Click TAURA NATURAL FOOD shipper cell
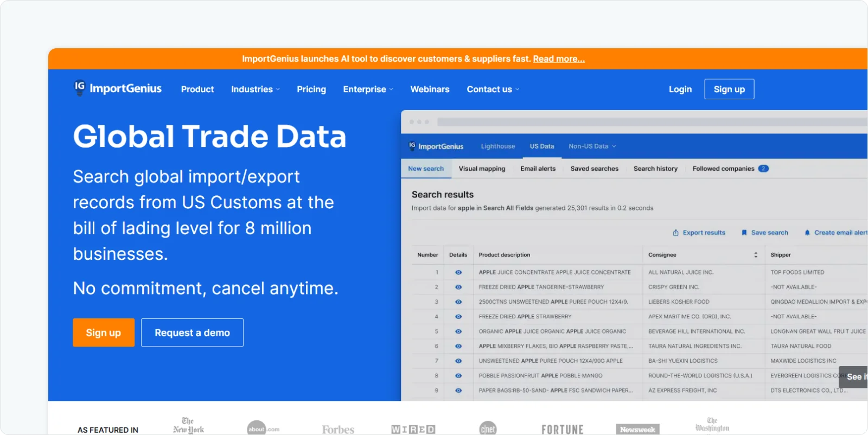 click(801, 346)
